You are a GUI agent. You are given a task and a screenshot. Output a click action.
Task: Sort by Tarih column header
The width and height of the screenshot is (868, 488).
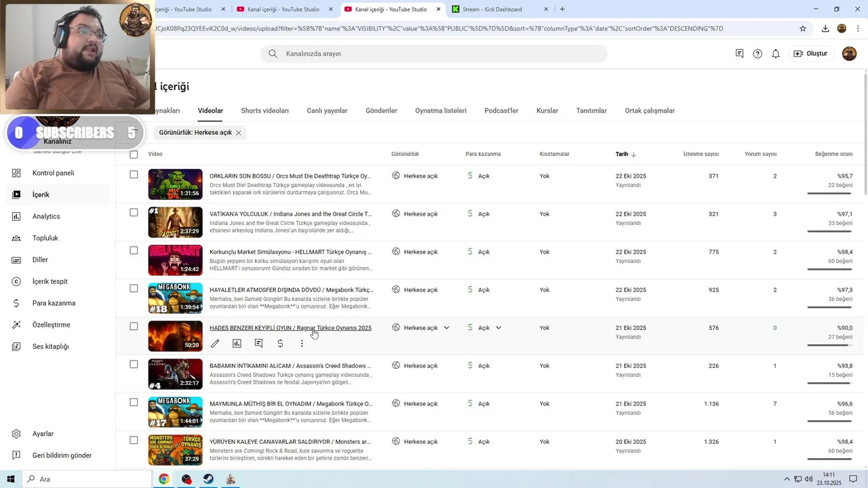coord(625,155)
